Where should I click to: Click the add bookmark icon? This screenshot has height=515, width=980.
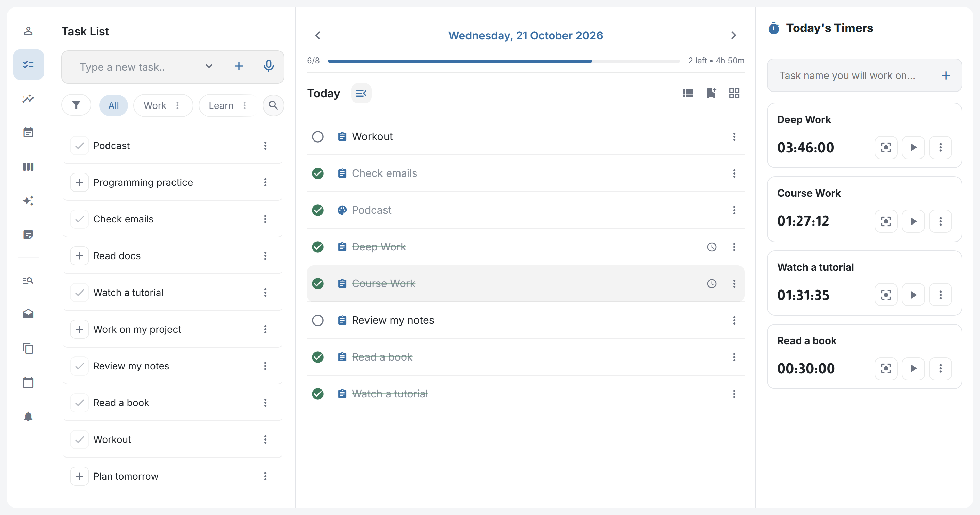coord(711,93)
